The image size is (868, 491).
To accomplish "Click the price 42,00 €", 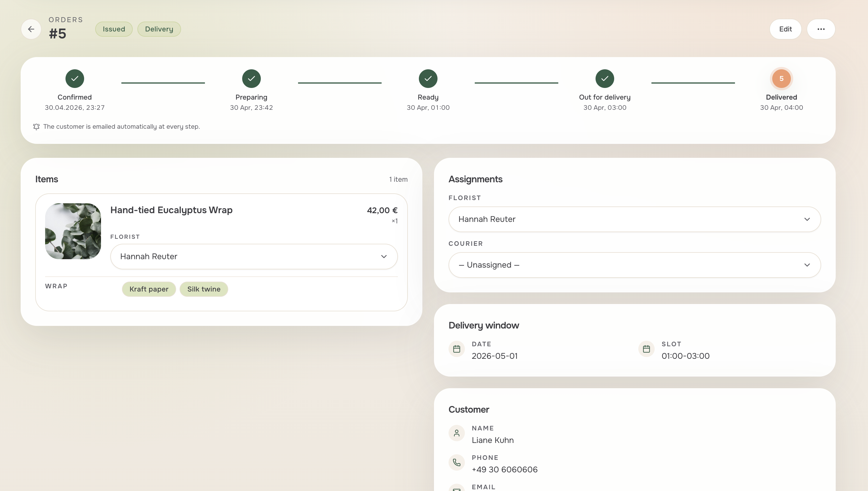I will 382,210.
